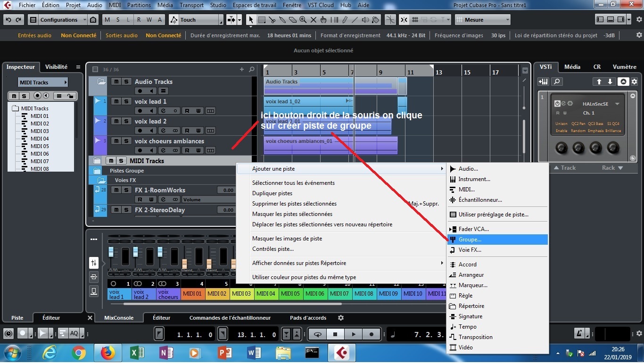Pick the Line tool
The width and height of the screenshot is (644, 364).
[x=355, y=20]
